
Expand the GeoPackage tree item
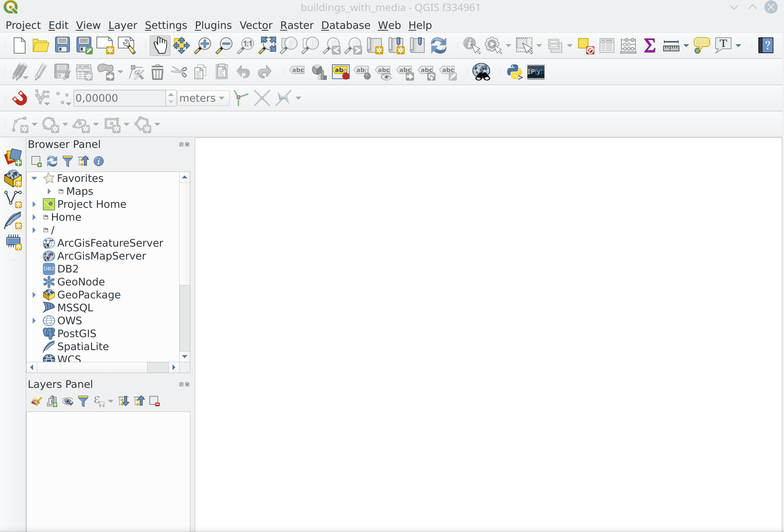point(34,295)
